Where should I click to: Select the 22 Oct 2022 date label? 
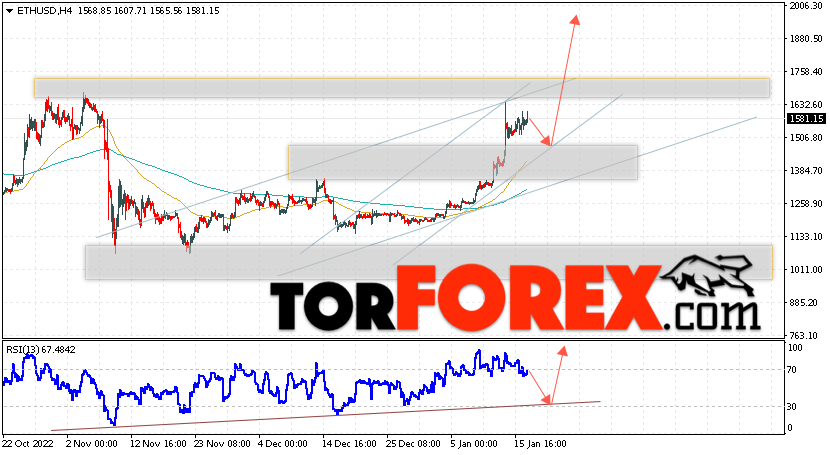[x=28, y=443]
